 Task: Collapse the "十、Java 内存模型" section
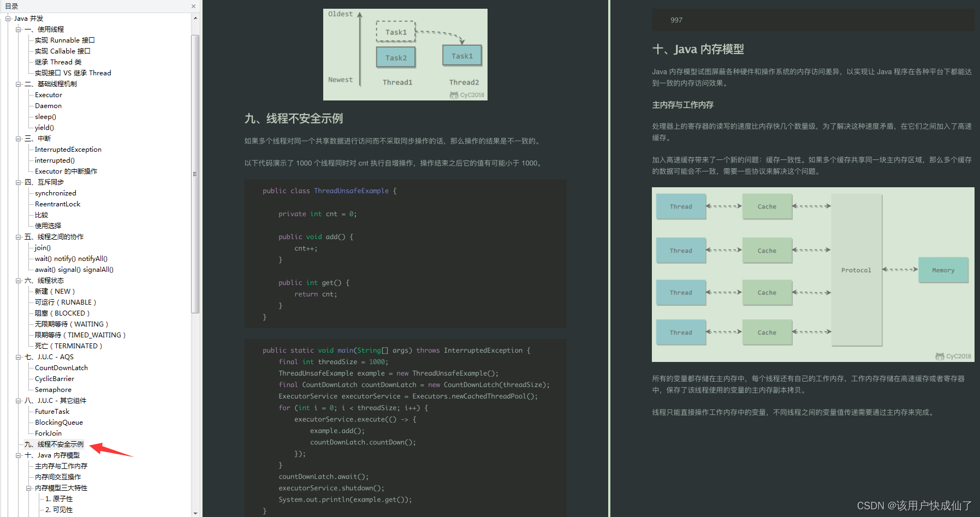pos(18,455)
